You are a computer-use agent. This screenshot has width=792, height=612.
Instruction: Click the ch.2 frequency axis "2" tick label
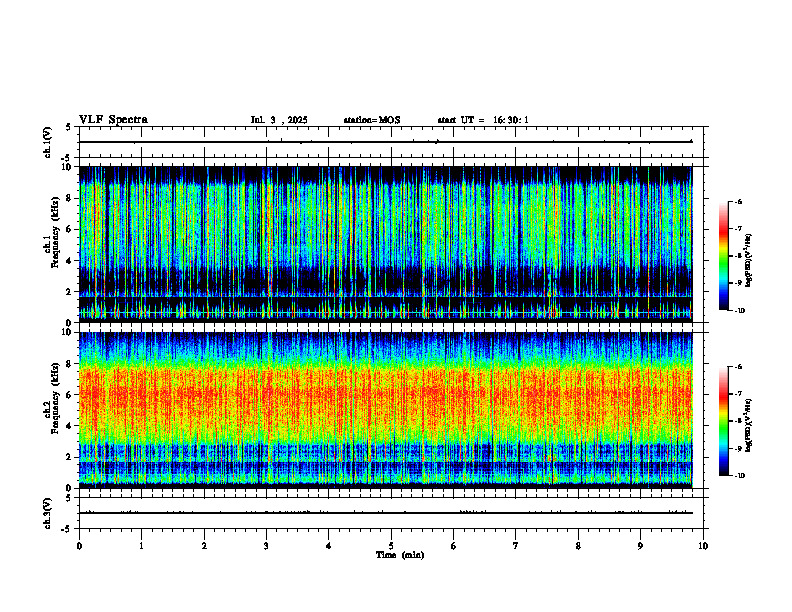coord(70,457)
